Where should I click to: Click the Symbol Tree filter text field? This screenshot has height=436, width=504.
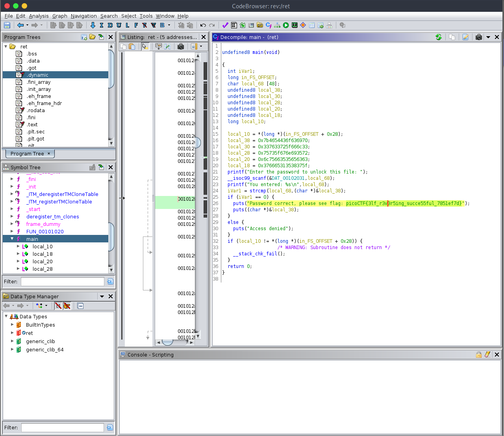tap(63, 281)
